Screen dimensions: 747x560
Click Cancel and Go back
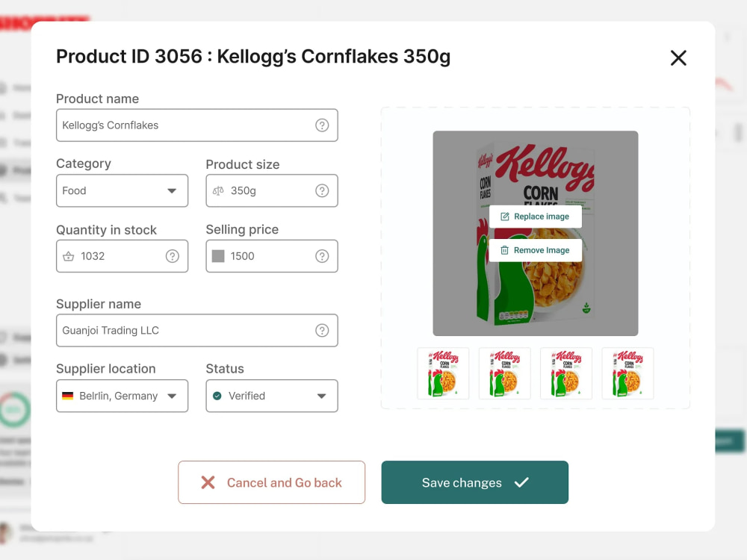272,482
